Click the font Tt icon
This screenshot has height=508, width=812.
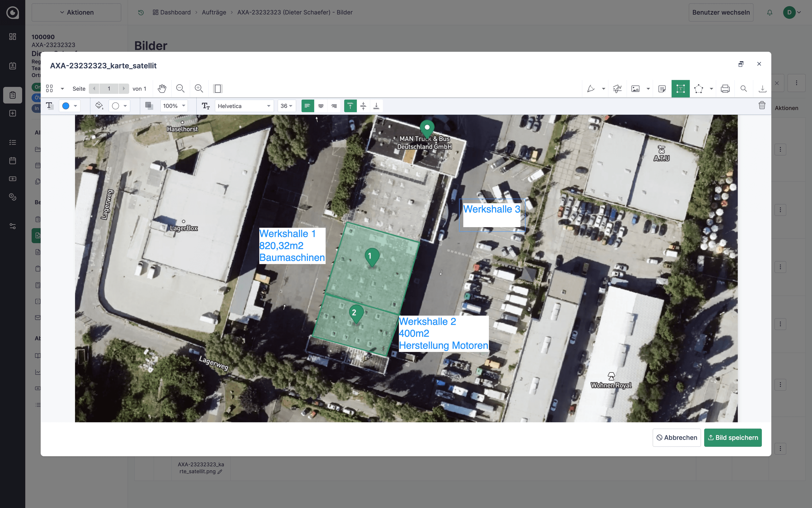pyautogui.click(x=206, y=106)
